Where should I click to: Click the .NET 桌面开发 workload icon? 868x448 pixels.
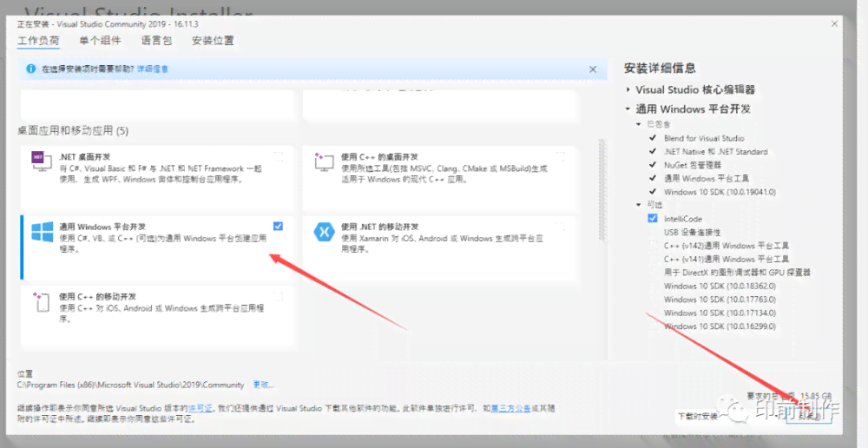click(x=42, y=161)
